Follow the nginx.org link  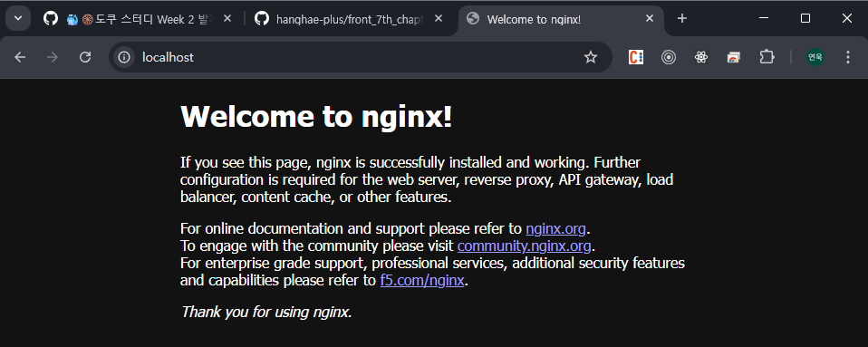pyautogui.click(x=555, y=228)
